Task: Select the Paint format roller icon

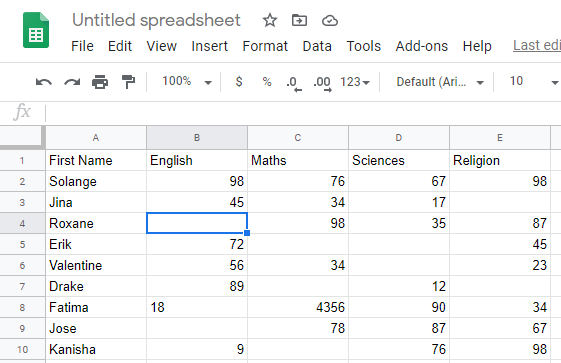Action: 128,82
